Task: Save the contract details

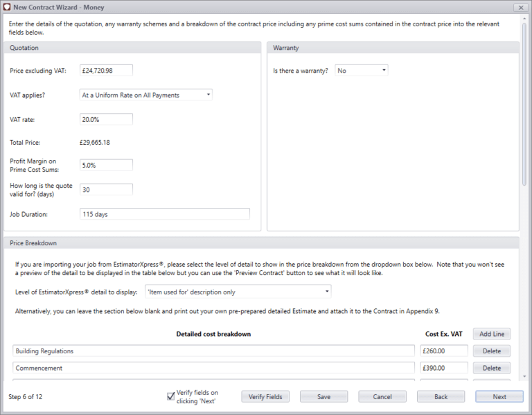Action: click(323, 397)
